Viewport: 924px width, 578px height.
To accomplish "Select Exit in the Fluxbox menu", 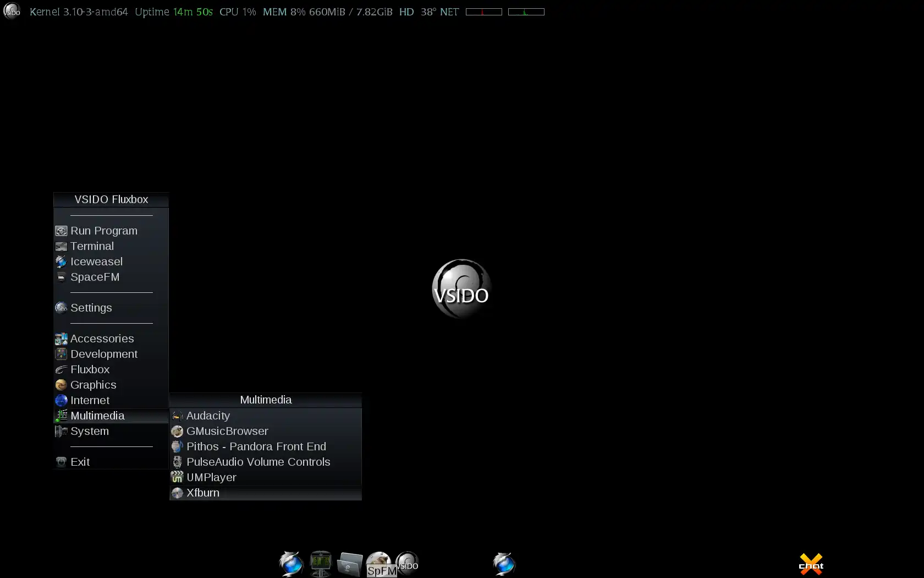I will coord(111,462).
